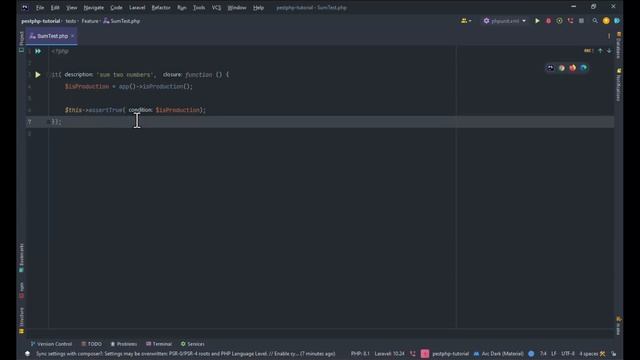640x360 pixels.
Task: Click the Feature breadcrumb folder
Action: pos(90,21)
